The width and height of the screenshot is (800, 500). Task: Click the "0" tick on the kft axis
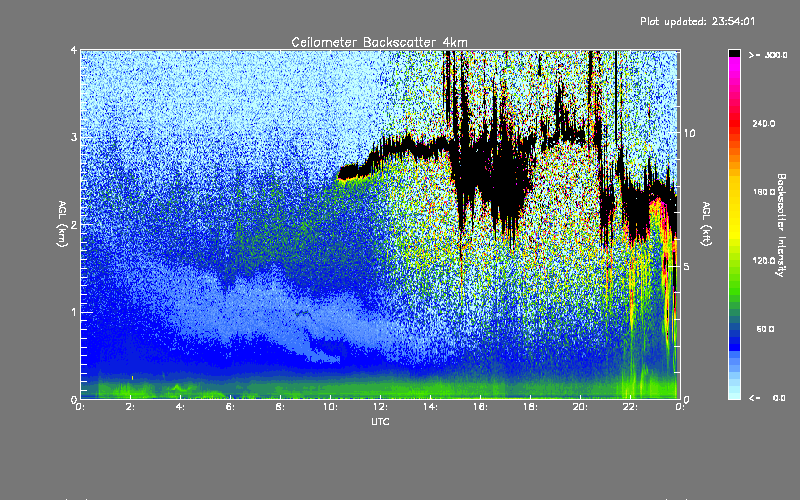tap(687, 399)
